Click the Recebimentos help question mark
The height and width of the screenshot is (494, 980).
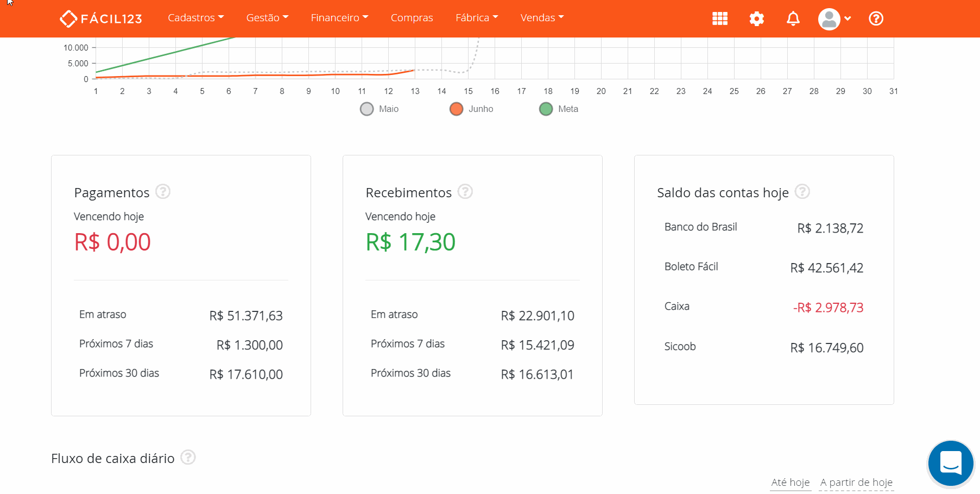coord(465,191)
